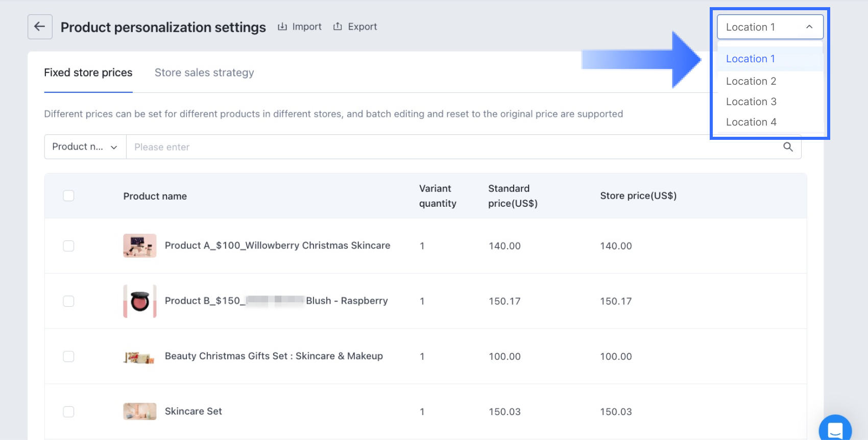Image resolution: width=868 pixels, height=440 pixels.
Task: Click Product A Willowberry skincare thumbnail
Action: click(139, 246)
